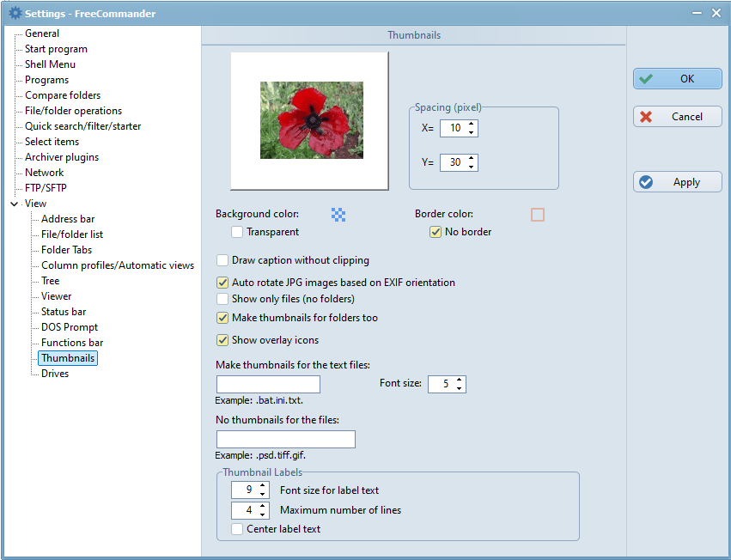Viewport: 731px width, 560px height.
Task: Click the X spacing value field
Action: click(x=454, y=128)
